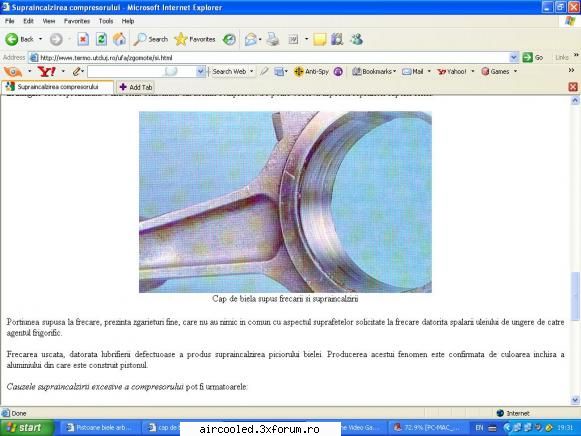Open the Search Web dropdown arrow
This screenshot has width=581, height=436.
click(252, 71)
